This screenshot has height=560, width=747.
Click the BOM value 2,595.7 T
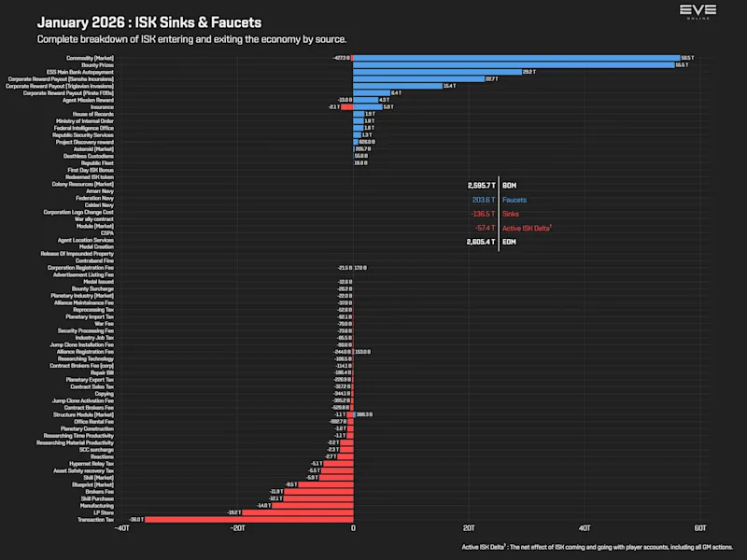[x=481, y=186]
